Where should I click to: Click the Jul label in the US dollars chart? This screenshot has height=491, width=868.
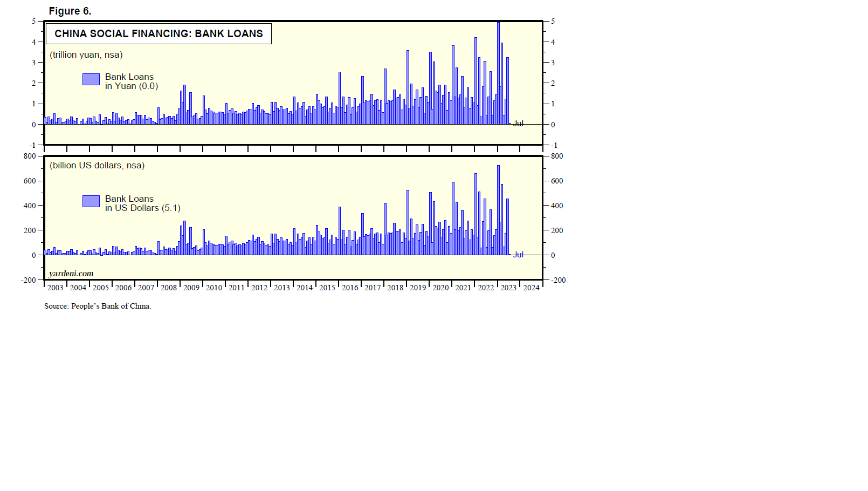coord(518,255)
